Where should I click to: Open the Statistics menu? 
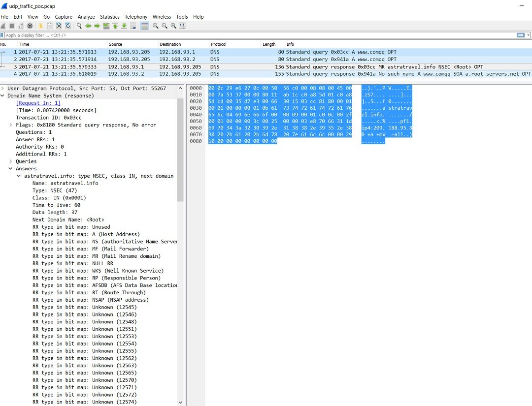109,17
